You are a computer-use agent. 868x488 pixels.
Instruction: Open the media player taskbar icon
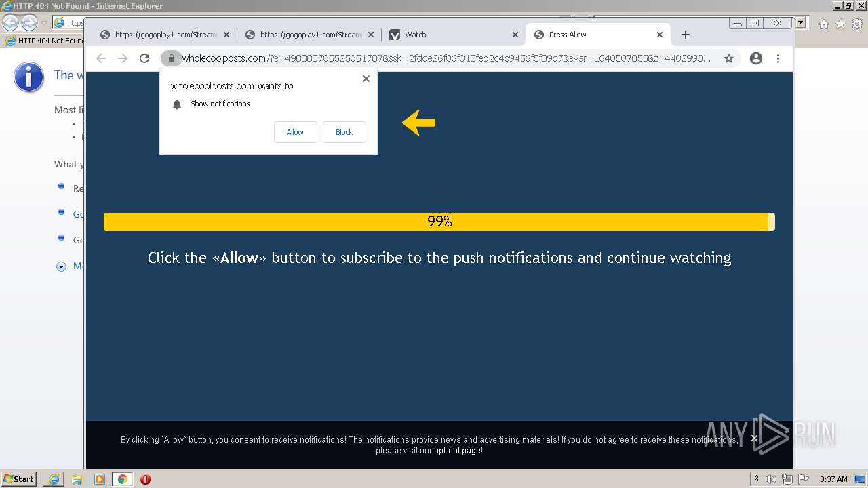coord(100,479)
